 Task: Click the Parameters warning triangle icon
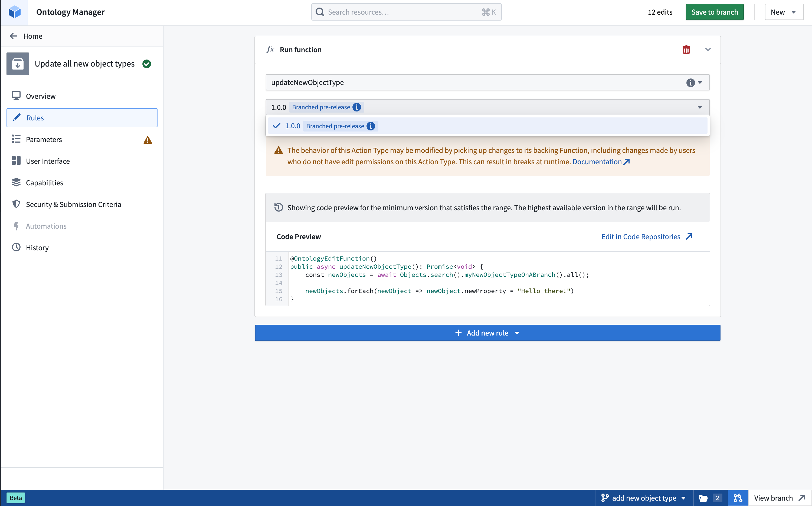click(148, 140)
